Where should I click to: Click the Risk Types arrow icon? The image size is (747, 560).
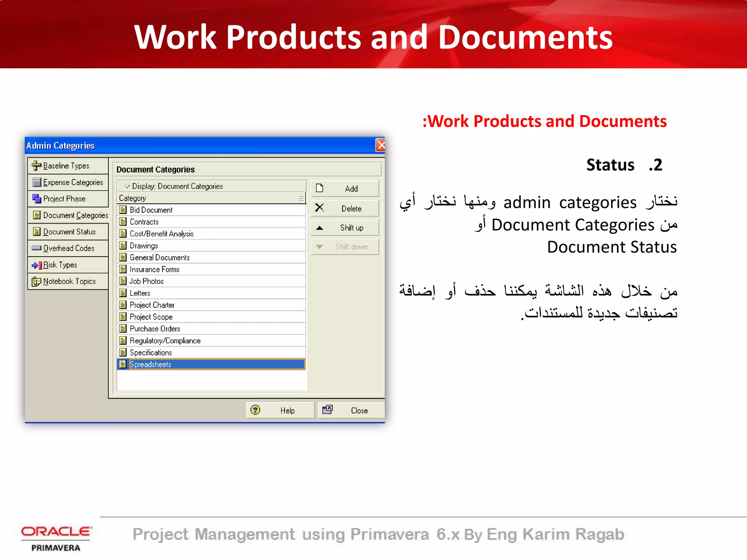click(x=37, y=265)
